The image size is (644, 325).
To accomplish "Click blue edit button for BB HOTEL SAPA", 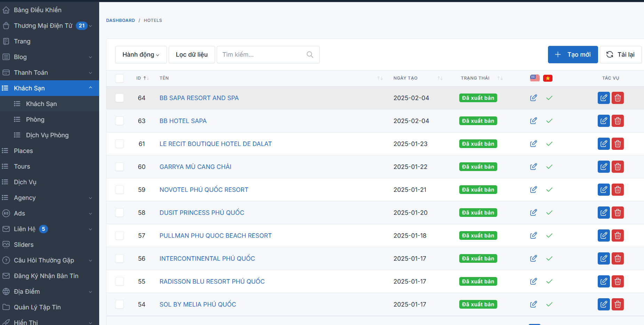I will point(604,121).
